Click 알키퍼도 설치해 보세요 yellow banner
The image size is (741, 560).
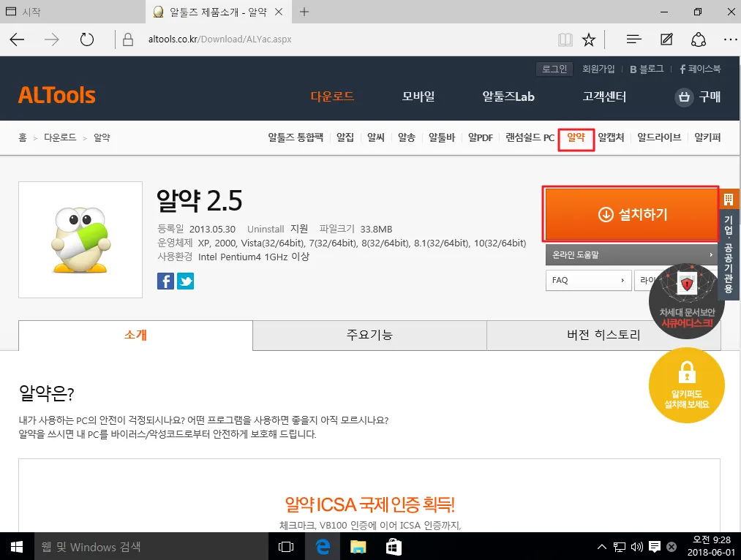(687, 385)
